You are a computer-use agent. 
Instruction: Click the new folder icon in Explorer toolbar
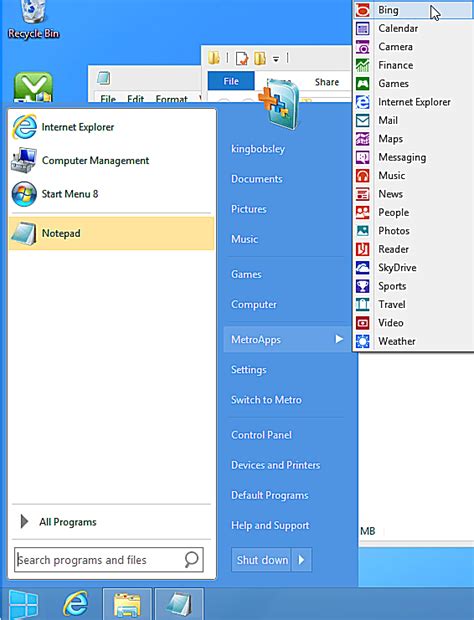(260, 58)
